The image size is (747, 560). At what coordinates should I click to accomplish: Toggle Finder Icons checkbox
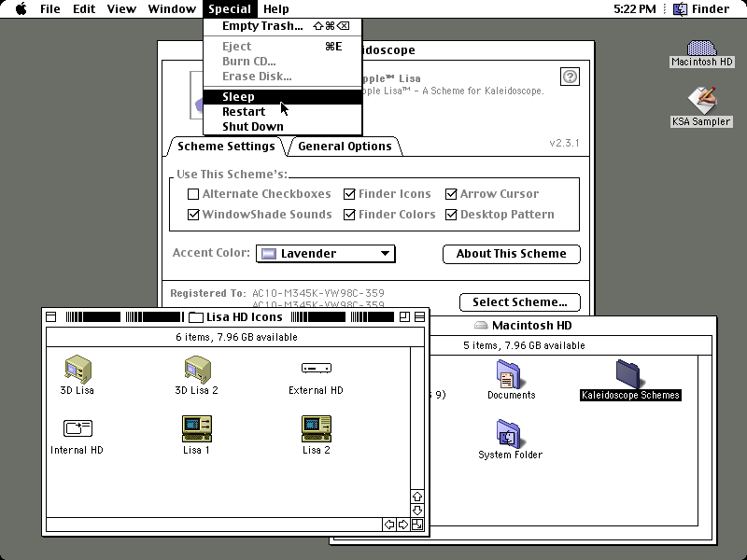349,194
